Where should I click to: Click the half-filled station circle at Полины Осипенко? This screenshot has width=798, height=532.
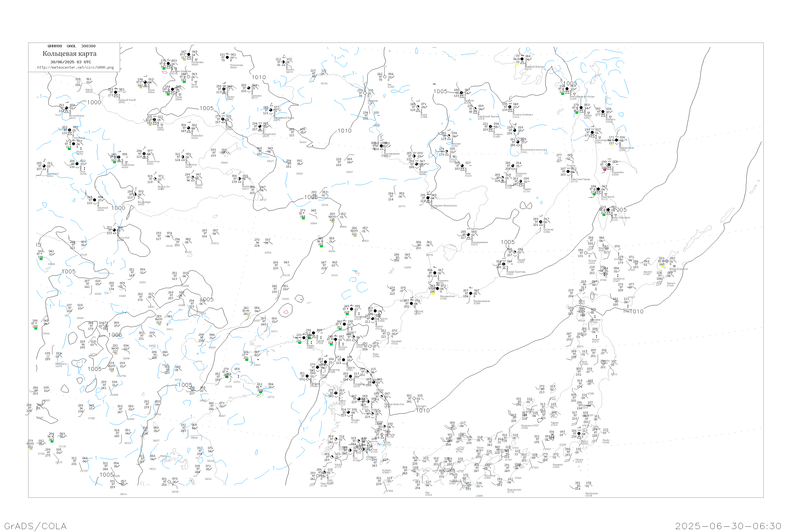coord(510,107)
